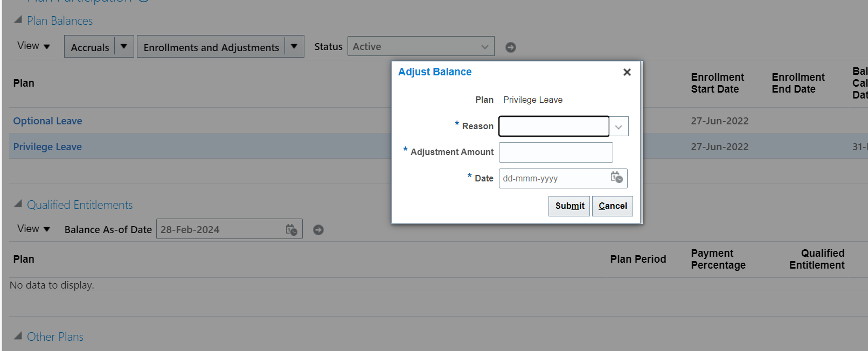The width and height of the screenshot is (868, 351).
Task: Expand the Accruals dropdown arrow
Action: pyautogui.click(x=124, y=46)
